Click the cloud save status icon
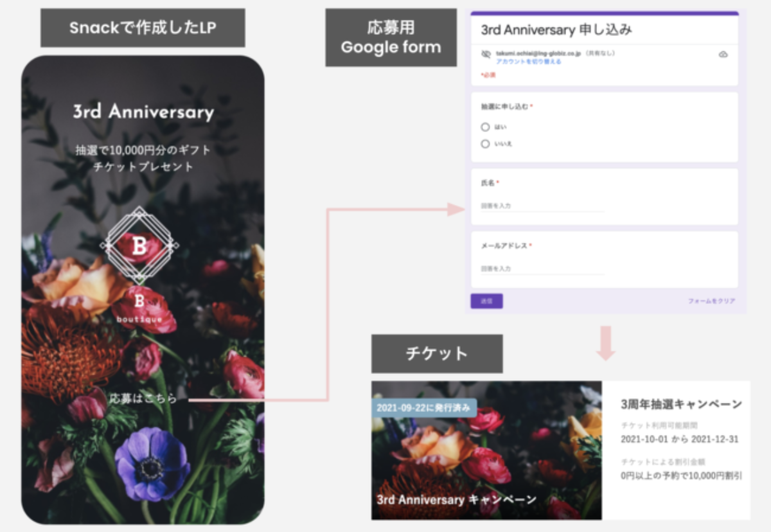This screenshot has width=771, height=532. [723, 55]
